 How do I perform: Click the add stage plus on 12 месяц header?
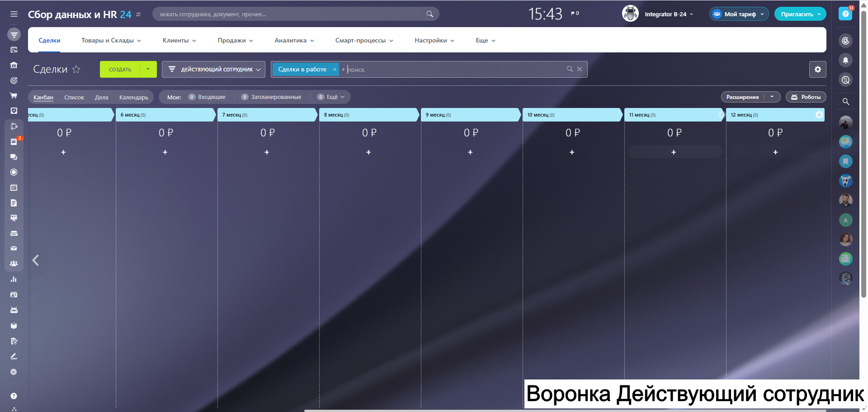point(819,115)
